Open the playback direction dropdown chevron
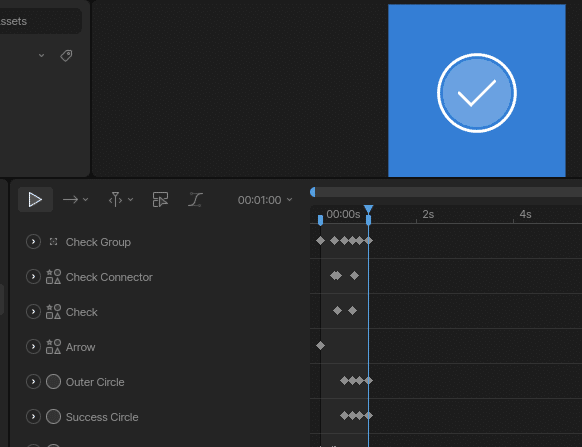Viewport: 582px width, 447px height. click(86, 200)
